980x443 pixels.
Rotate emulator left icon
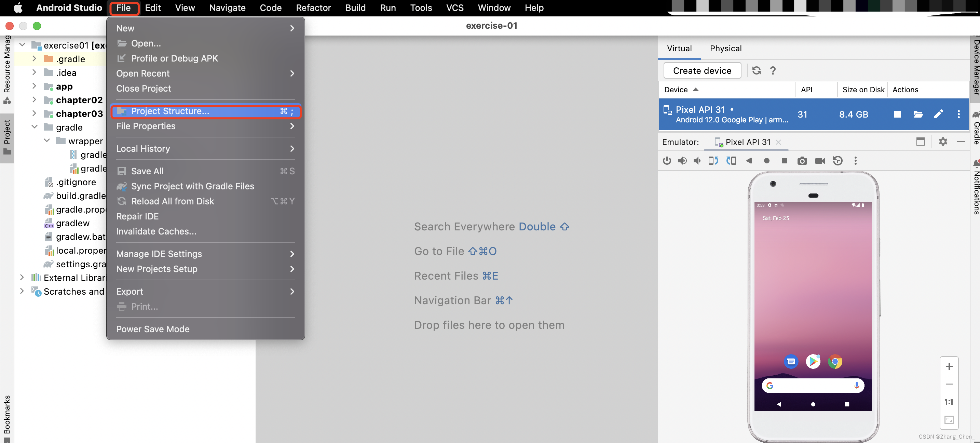click(x=713, y=161)
